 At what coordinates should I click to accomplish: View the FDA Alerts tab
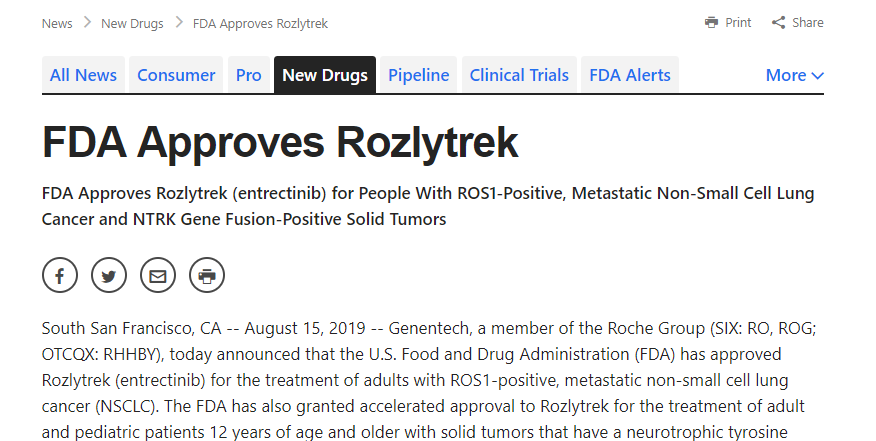630,75
